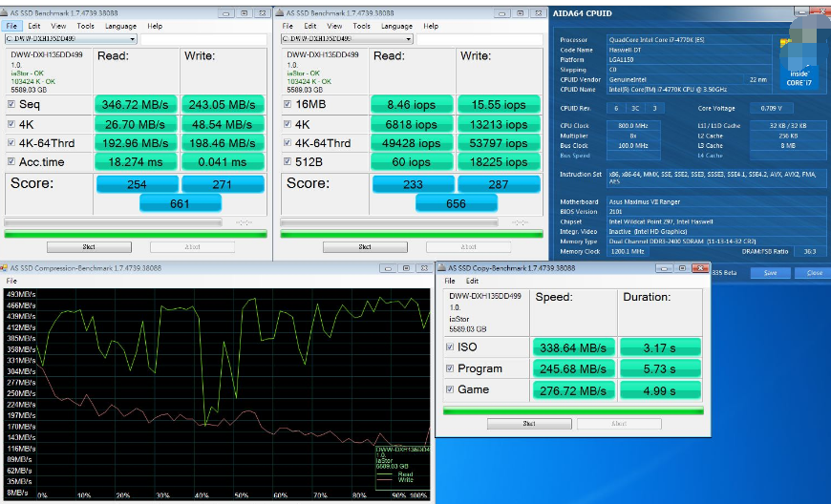The width and height of the screenshot is (831, 504).
Task: Click the Copy-Benchmark title bar icon
Action: [x=442, y=268]
